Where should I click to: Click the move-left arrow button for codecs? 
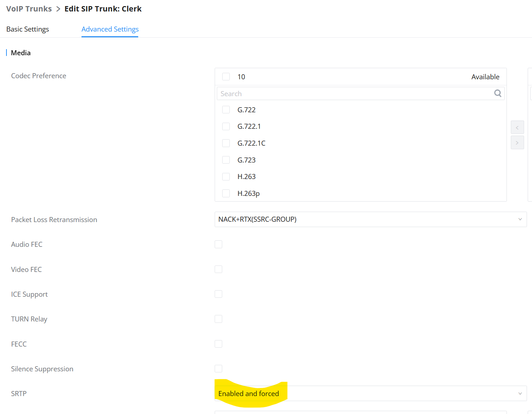517,127
